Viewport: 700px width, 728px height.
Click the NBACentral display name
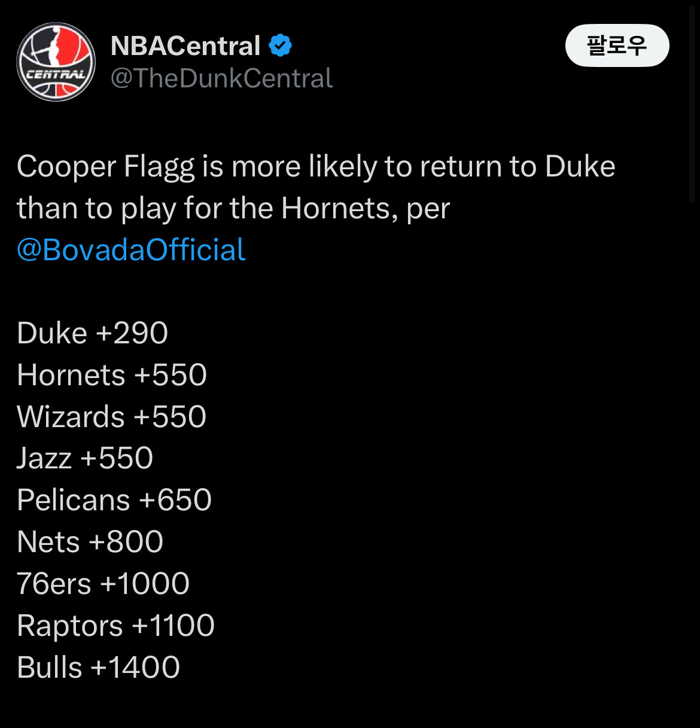pyautogui.click(x=185, y=45)
